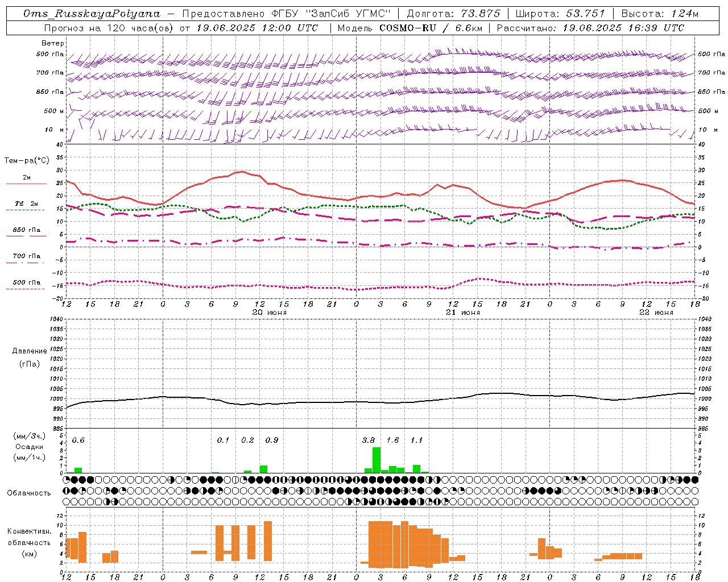The width and height of the screenshot is (728, 582).
Task: Click the tallest green precipitation bar
Action: 377,460
